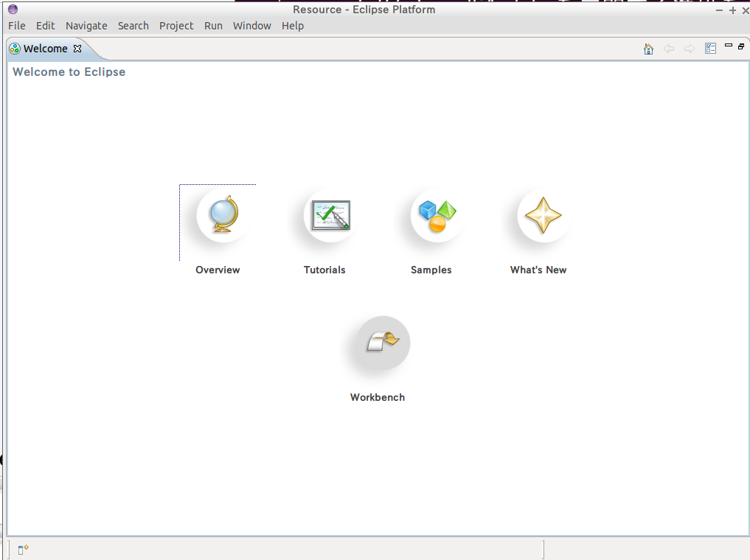Close the Eclipse Platform window
750x560 pixels.
coord(746,10)
